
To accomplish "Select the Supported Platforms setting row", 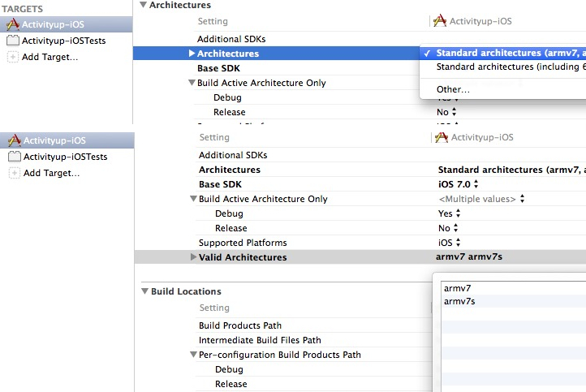I will [243, 243].
